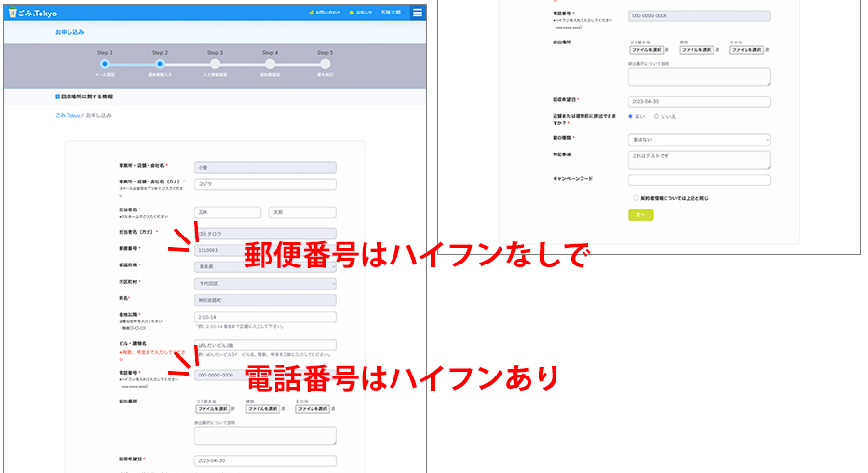Viewport: 868px width, 473px height.
Task: Click the 排出場所 description textarea in right window
Action: tap(698, 76)
